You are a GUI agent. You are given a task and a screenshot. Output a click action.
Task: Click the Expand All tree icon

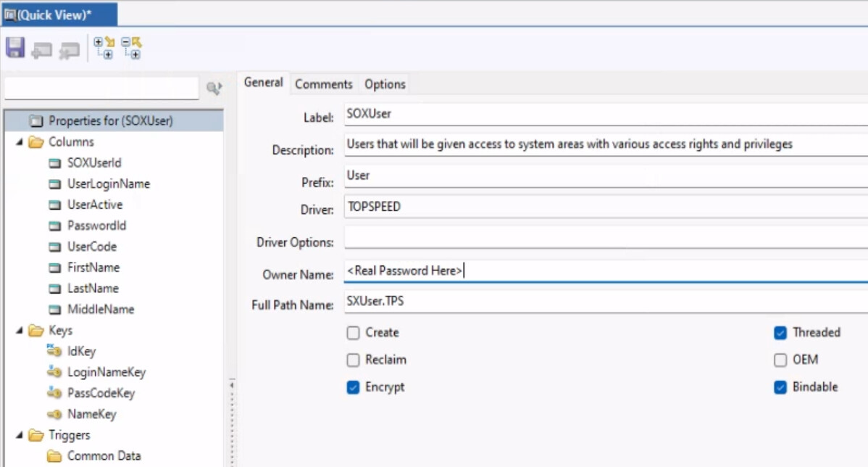tap(104, 48)
